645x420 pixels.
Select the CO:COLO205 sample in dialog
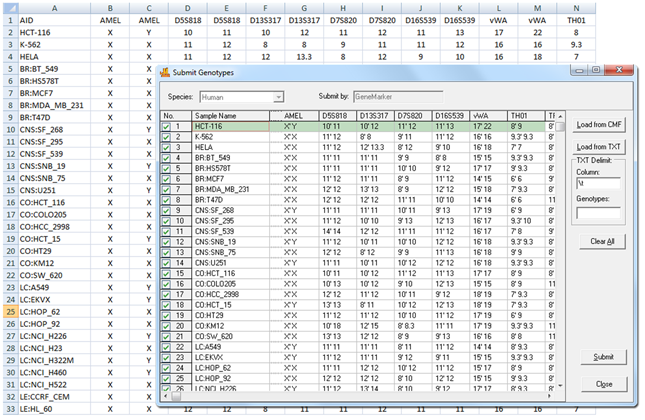click(231, 284)
